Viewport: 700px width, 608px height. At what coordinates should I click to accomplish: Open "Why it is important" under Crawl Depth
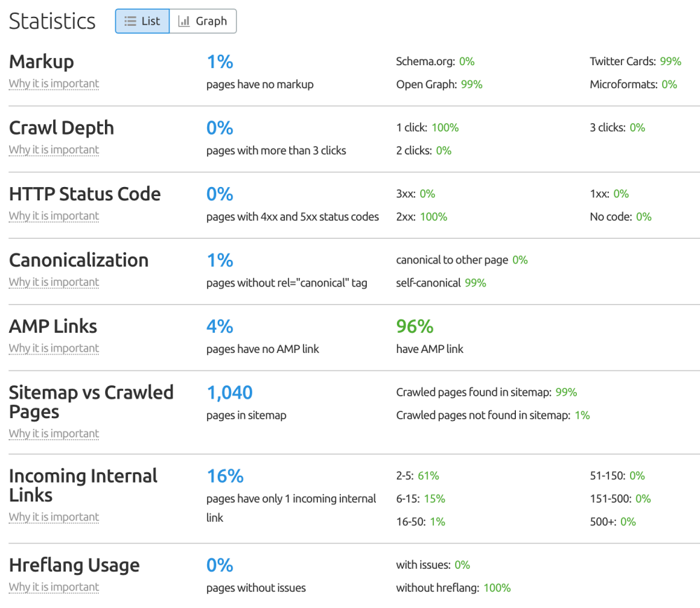[x=53, y=150]
